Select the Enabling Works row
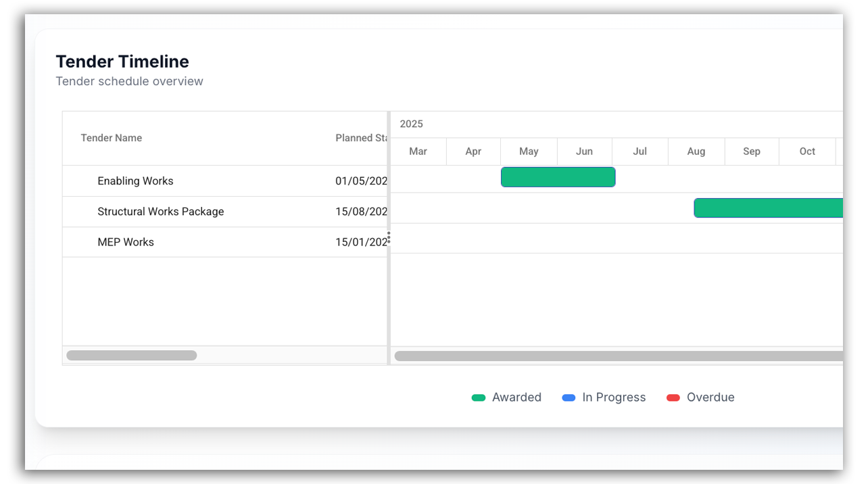The image size is (868, 484). pyautogui.click(x=135, y=181)
